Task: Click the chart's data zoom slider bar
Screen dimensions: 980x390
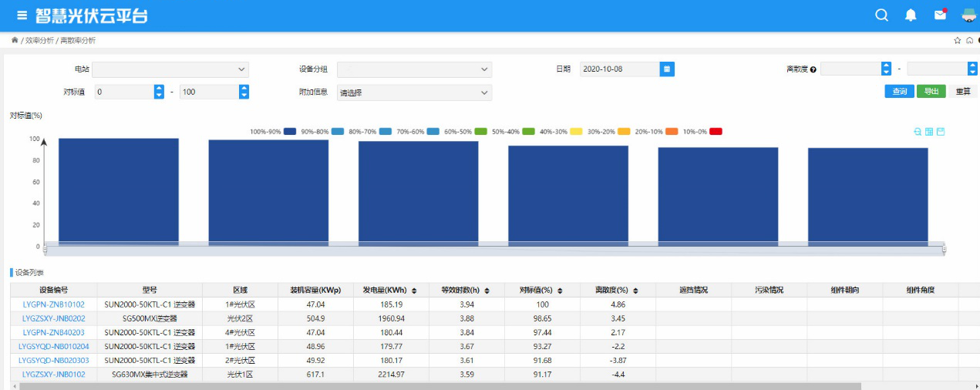Action: click(493, 248)
